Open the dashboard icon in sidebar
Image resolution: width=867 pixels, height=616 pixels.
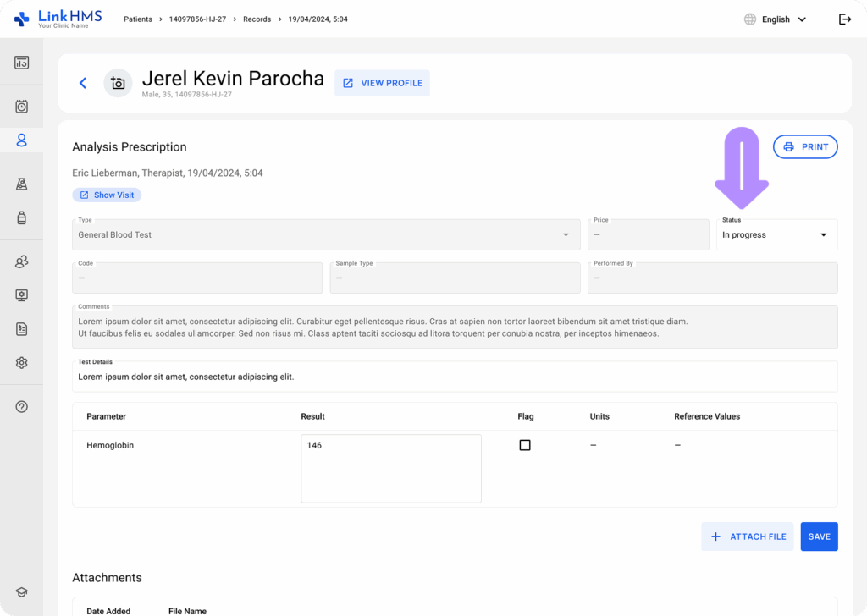21,63
